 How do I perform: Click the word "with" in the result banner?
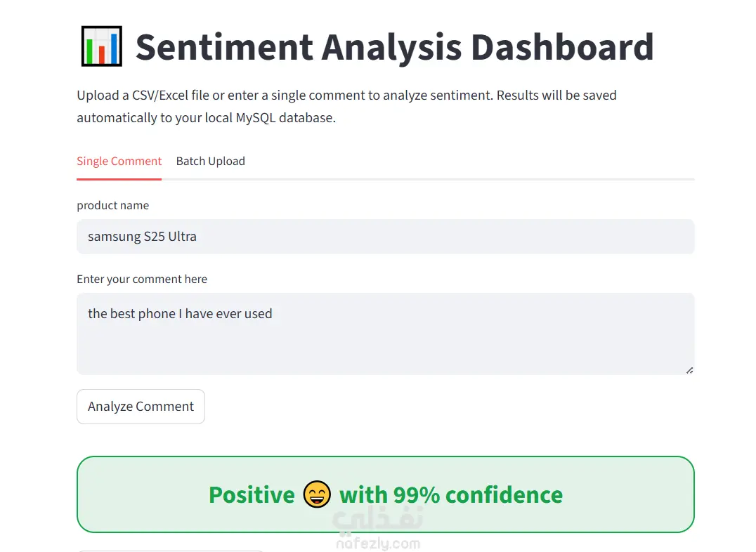click(363, 495)
